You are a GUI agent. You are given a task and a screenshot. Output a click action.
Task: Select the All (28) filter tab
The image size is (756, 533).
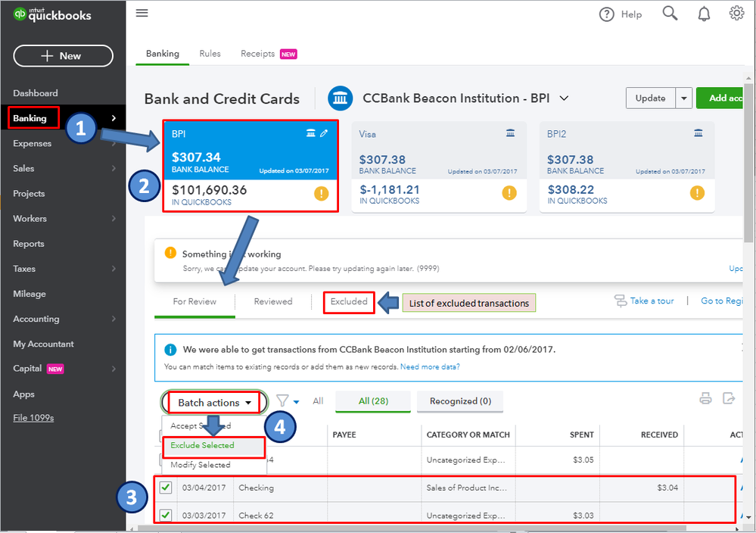(x=373, y=401)
